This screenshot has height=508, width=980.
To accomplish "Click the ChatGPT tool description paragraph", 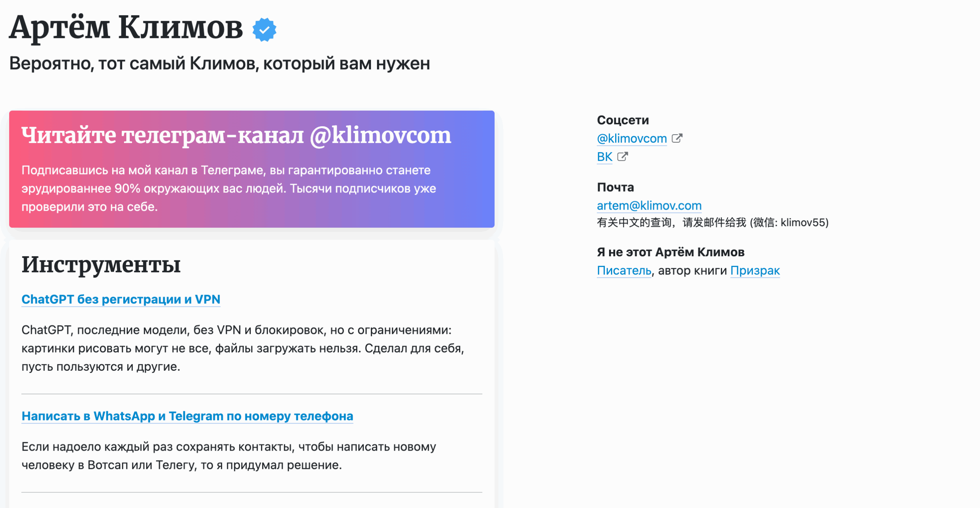I will click(243, 348).
